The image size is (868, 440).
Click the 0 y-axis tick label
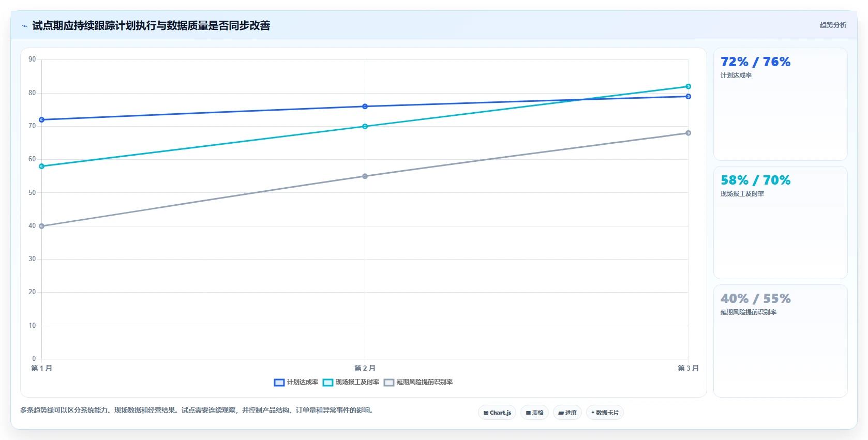[x=34, y=359]
